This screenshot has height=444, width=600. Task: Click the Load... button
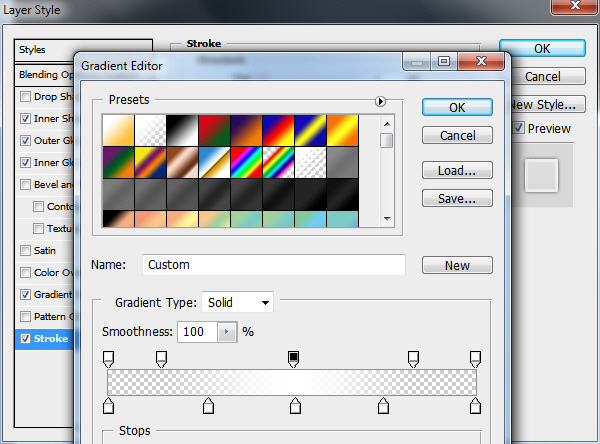point(457,170)
